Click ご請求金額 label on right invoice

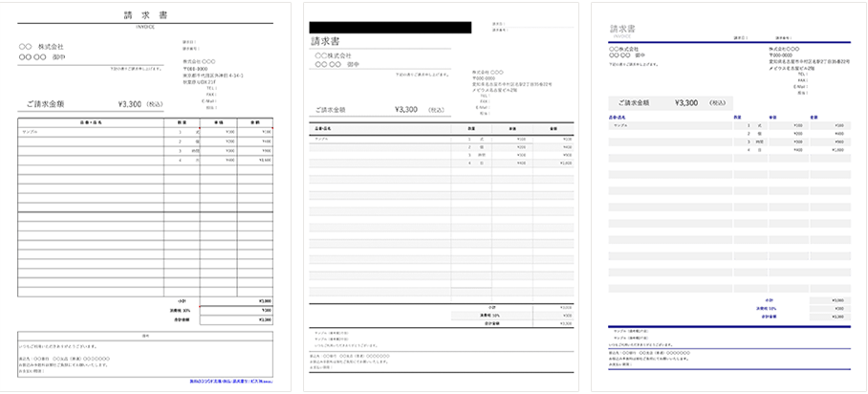click(x=634, y=102)
